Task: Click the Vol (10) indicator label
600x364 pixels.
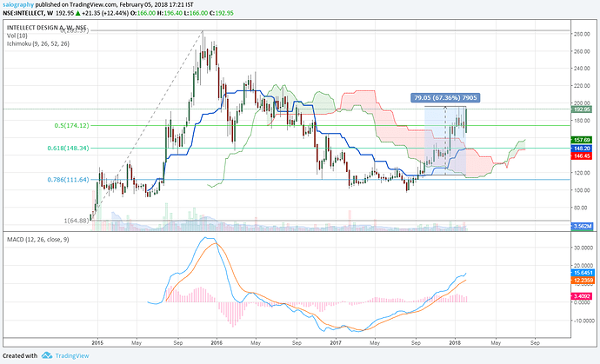Action: (x=17, y=36)
